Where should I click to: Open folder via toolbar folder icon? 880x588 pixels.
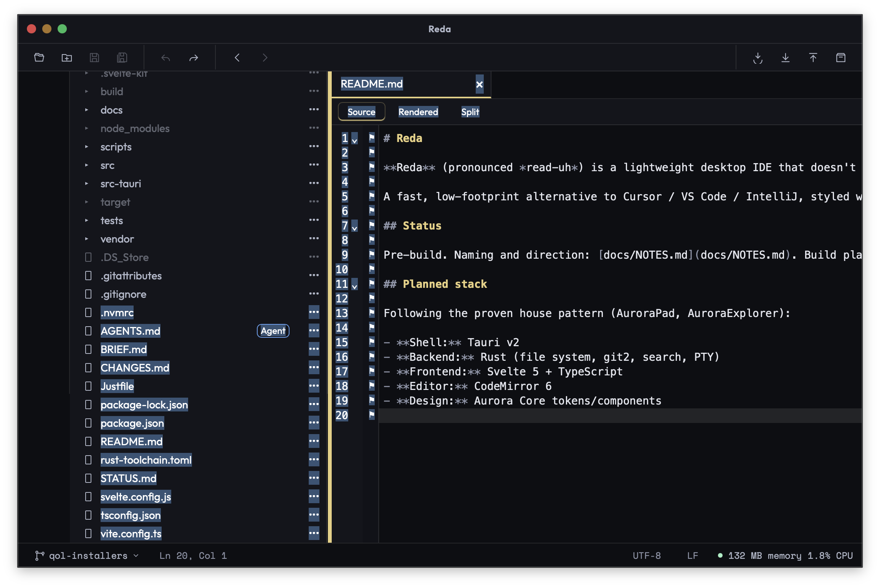pos(39,58)
